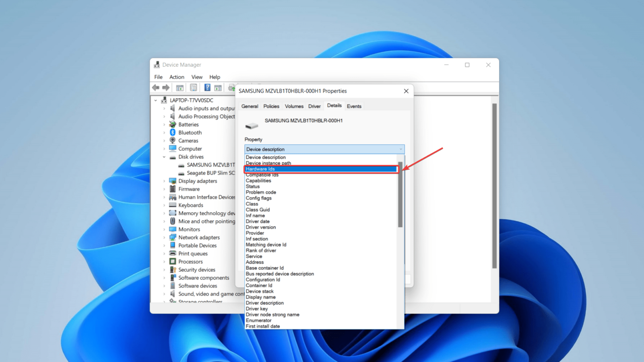
Task: Open the Property dropdown list
Action: point(400,149)
